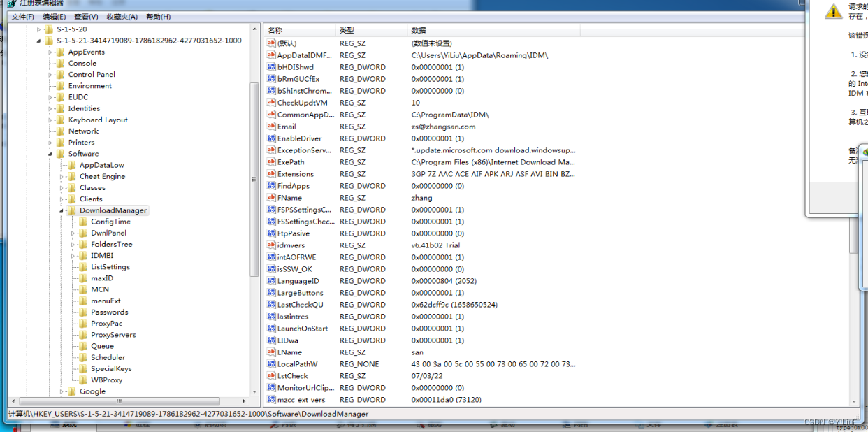This screenshot has width=868, height=432.
Task: Click the AppEvents folder icon
Action: pyautogui.click(x=61, y=52)
